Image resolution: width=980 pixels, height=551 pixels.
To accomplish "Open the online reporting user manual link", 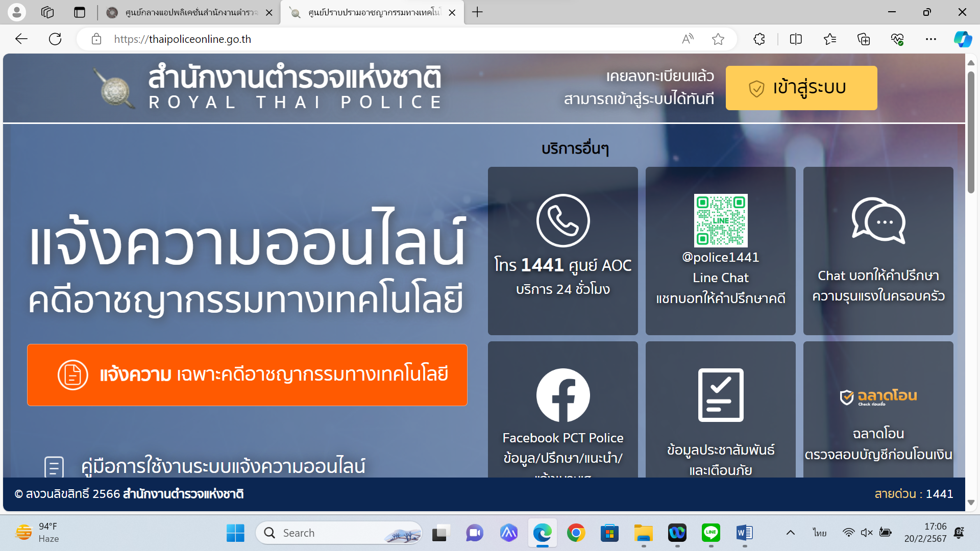I will (223, 466).
